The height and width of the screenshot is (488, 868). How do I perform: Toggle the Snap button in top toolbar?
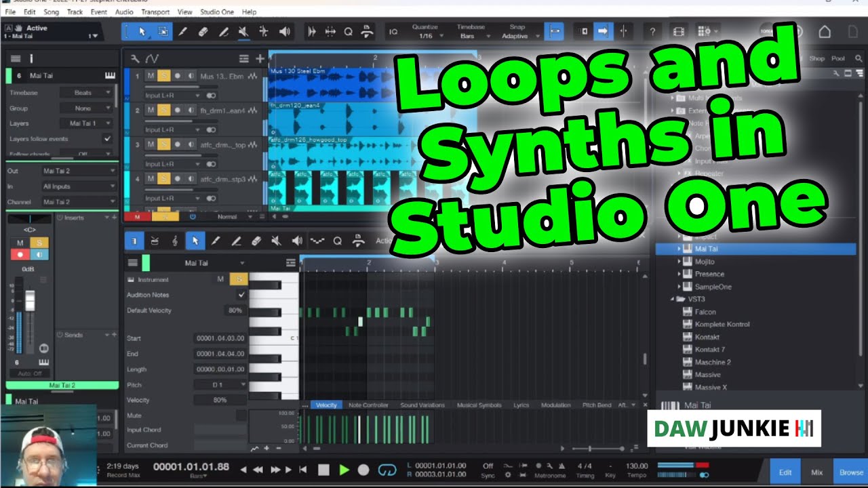554,31
